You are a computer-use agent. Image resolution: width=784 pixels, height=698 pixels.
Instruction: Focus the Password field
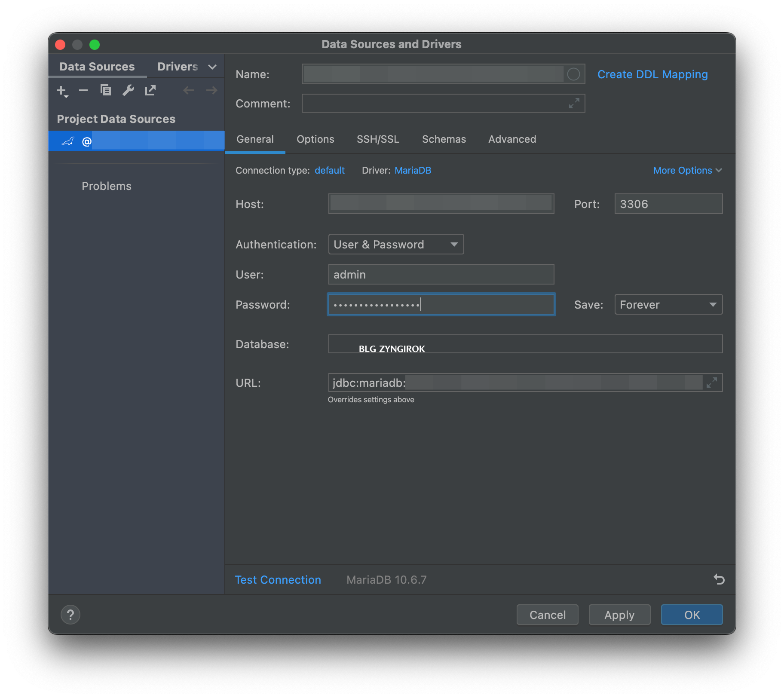(x=441, y=304)
